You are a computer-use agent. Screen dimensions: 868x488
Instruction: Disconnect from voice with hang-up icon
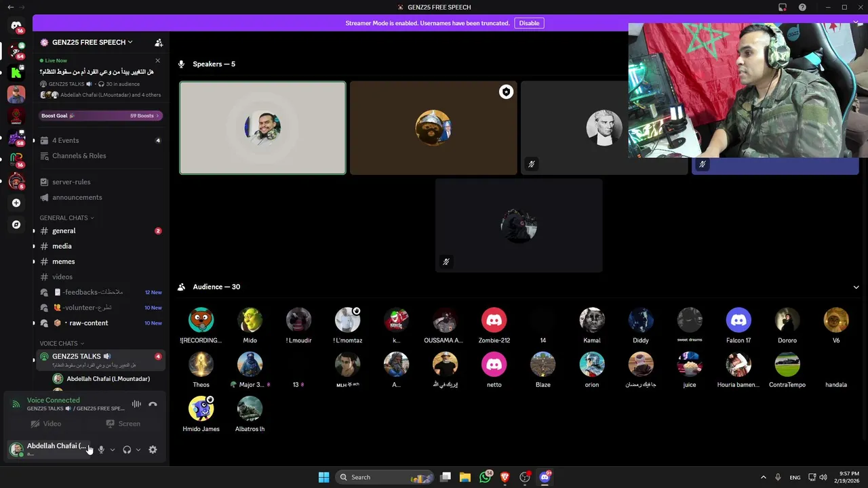click(153, 404)
